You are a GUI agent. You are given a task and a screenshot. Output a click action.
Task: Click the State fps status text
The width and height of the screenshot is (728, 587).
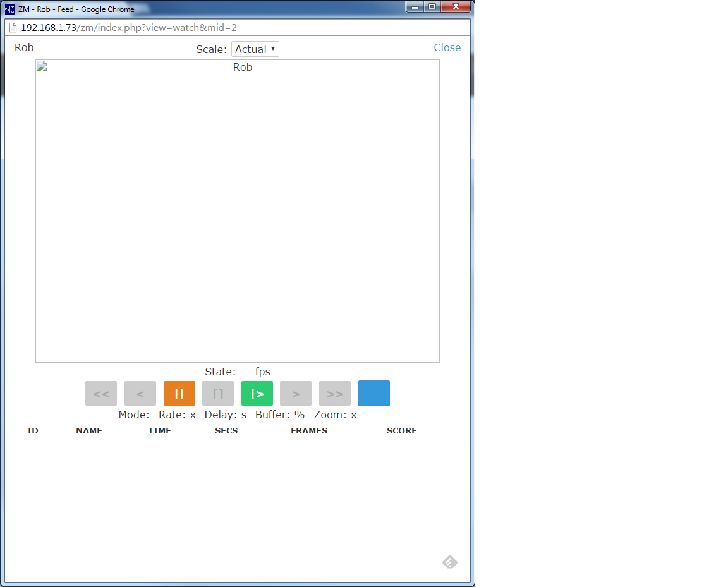[238, 372]
